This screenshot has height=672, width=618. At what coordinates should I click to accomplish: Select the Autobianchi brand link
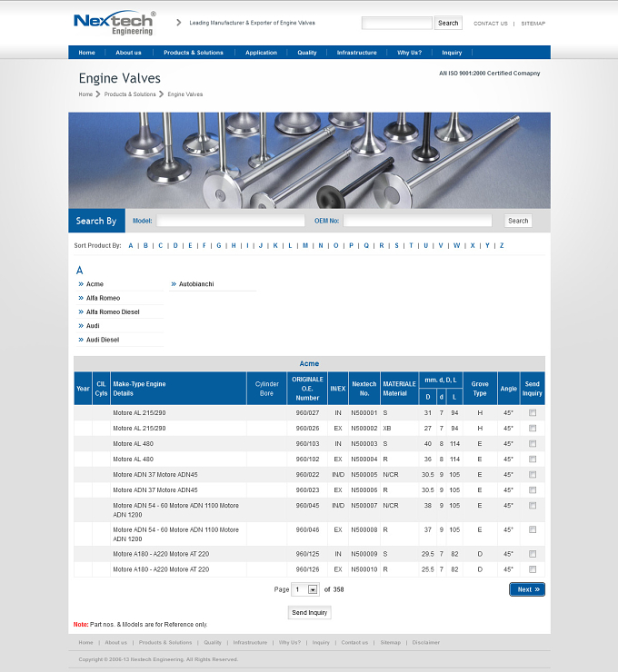click(x=196, y=284)
